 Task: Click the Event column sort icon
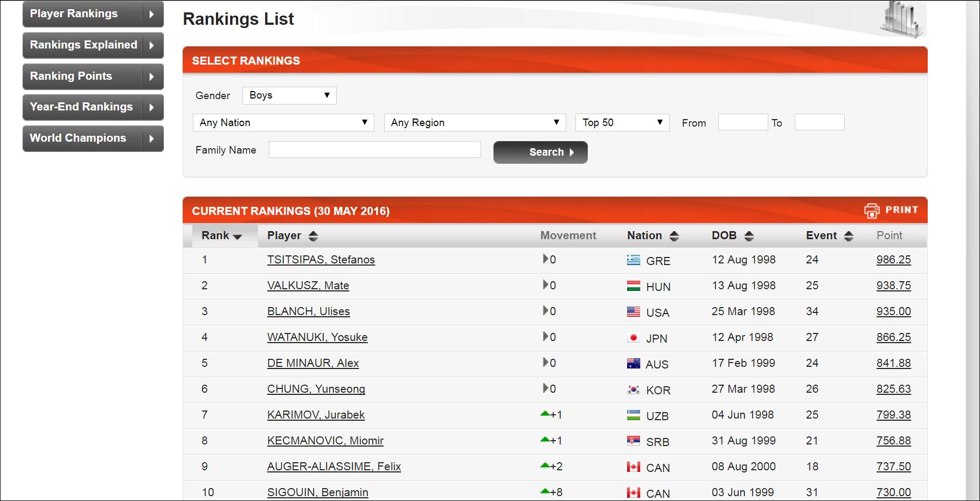pos(849,236)
